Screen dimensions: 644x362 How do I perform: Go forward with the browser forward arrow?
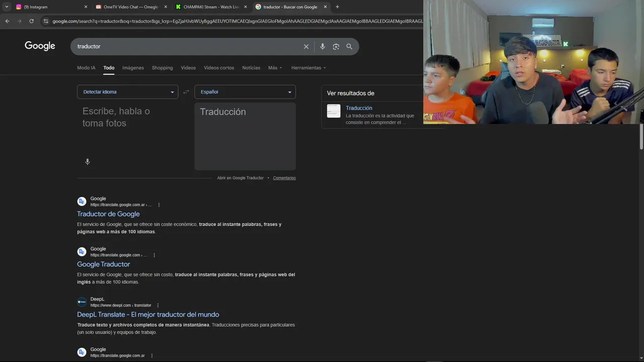[20, 21]
